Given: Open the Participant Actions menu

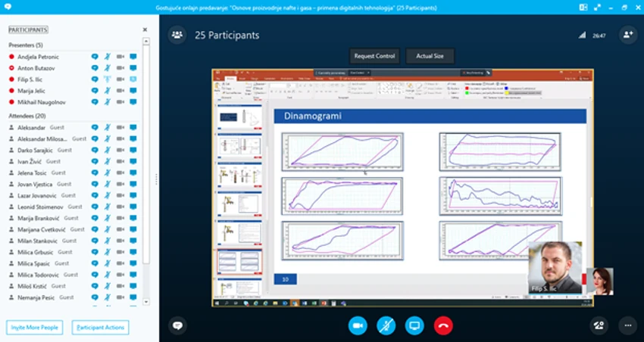Looking at the screenshot, I should pos(100,328).
